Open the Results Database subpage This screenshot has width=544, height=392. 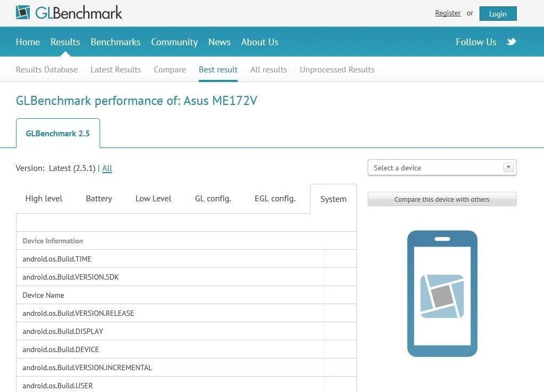(47, 70)
